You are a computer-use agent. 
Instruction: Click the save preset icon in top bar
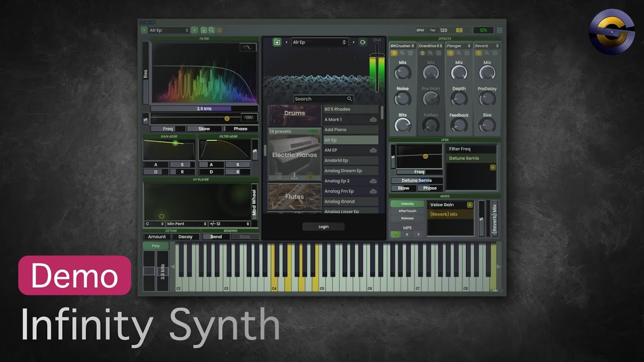204,30
